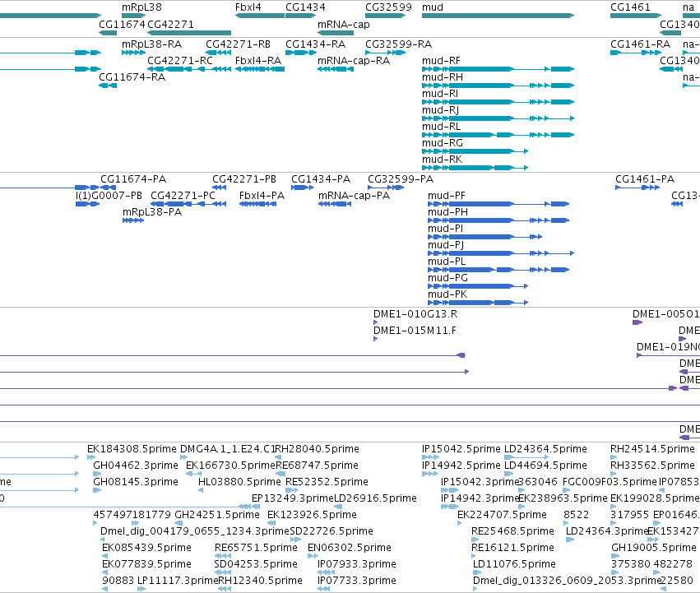Select the RE68747.5prime EST label
Viewport: 700px width, 593px height.
(317, 466)
